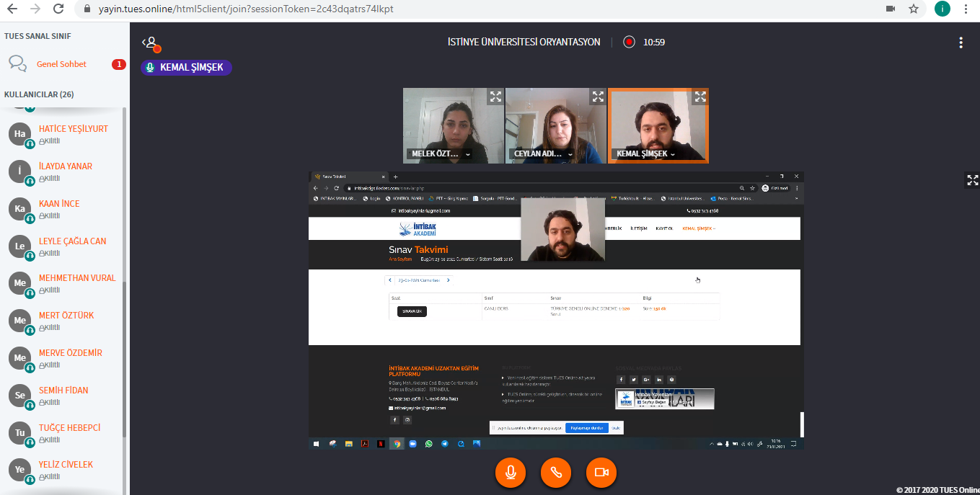
Task: Toggle the webcam sharing button
Action: coord(601,472)
